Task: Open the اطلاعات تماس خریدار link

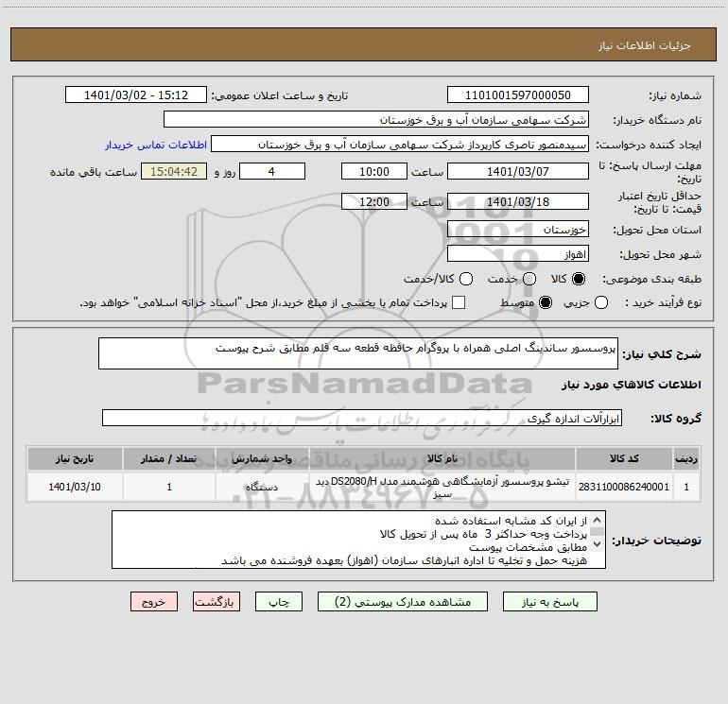Action: tap(156, 145)
